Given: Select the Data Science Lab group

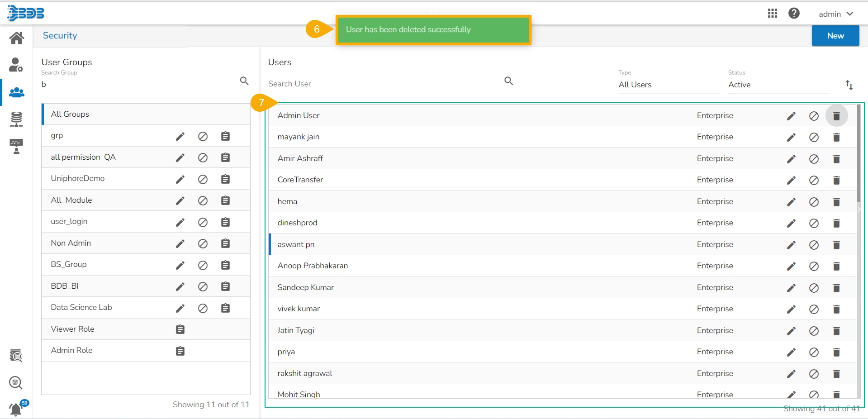Looking at the screenshot, I should tap(81, 307).
